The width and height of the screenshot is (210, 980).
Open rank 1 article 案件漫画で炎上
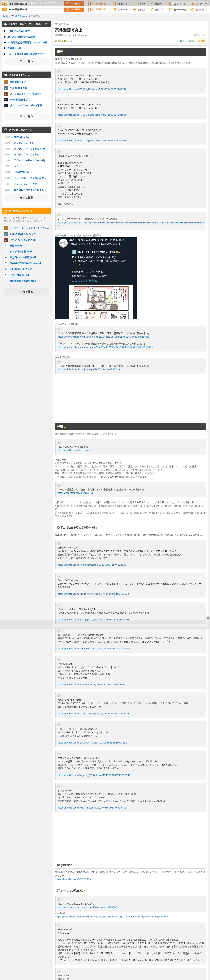point(18,82)
